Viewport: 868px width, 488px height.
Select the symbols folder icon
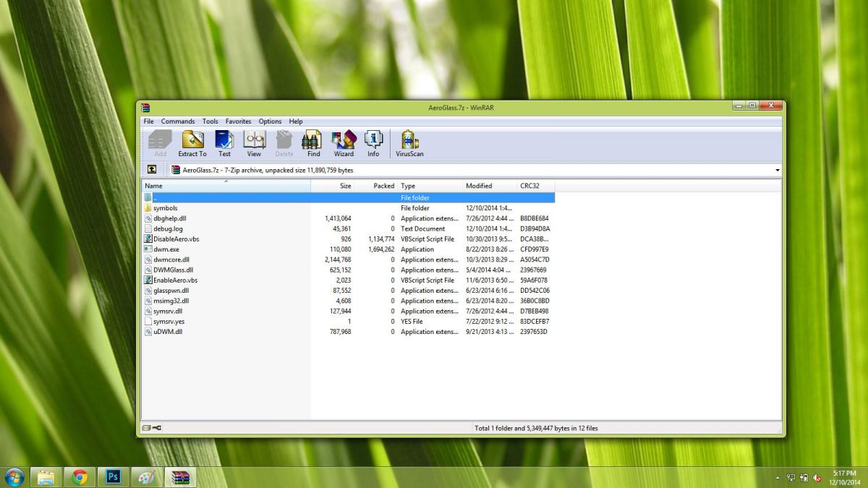[x=148, y=208]
